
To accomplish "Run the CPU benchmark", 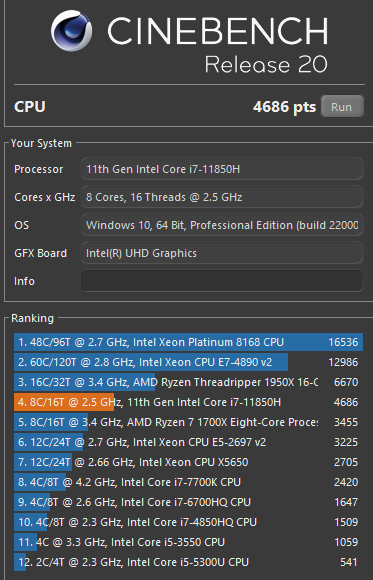I will [x=342, y=107].
